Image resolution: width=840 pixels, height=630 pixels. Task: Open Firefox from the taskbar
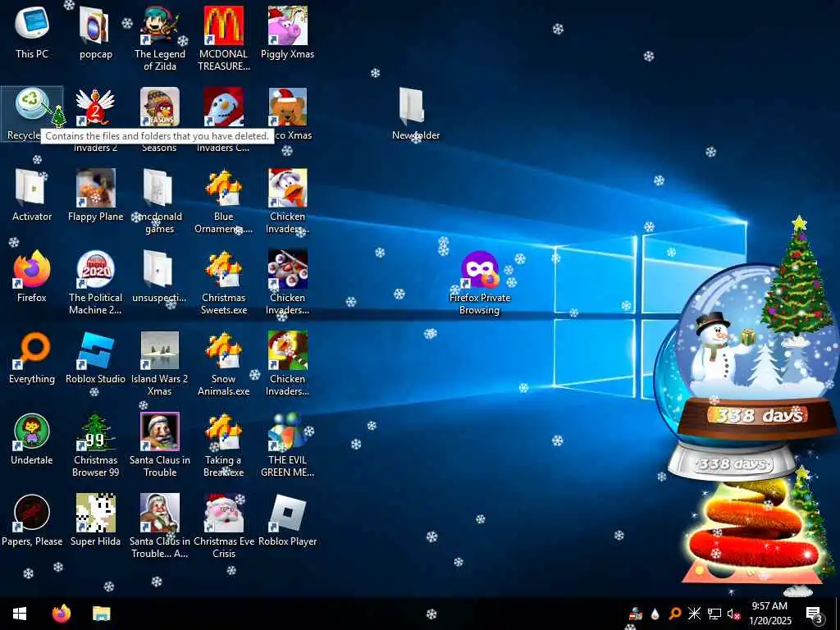pos(62,614)
